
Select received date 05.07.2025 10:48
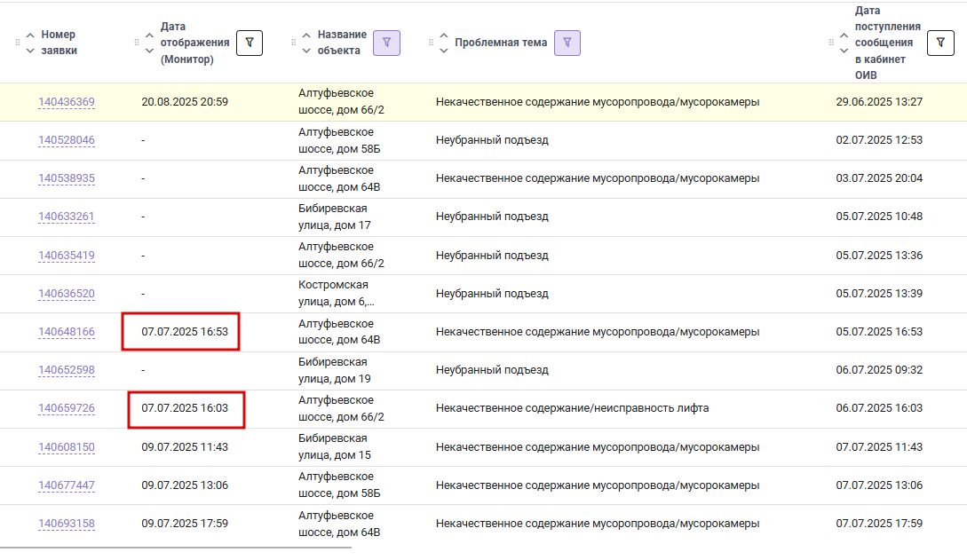(x=879, y=217)
